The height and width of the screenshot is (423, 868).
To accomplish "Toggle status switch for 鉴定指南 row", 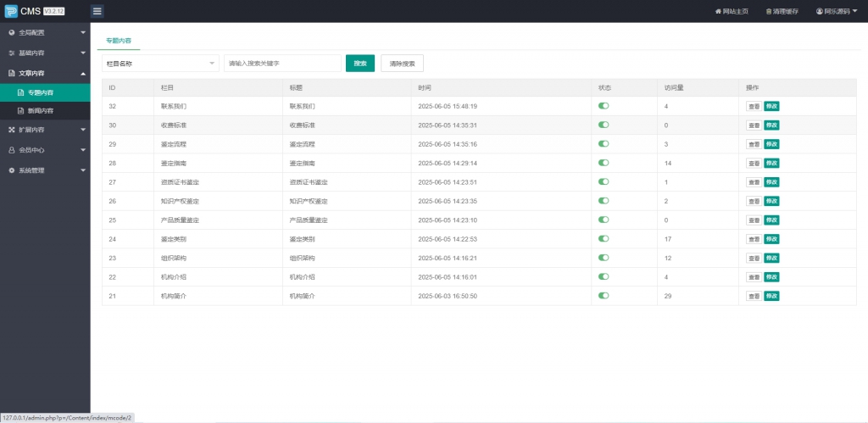I will pos(604,162).
